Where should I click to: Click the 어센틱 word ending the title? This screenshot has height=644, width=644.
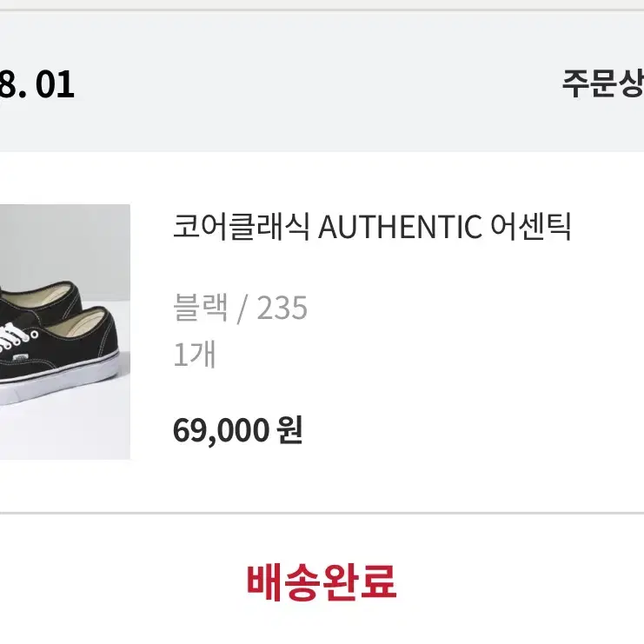coord(531,226)
